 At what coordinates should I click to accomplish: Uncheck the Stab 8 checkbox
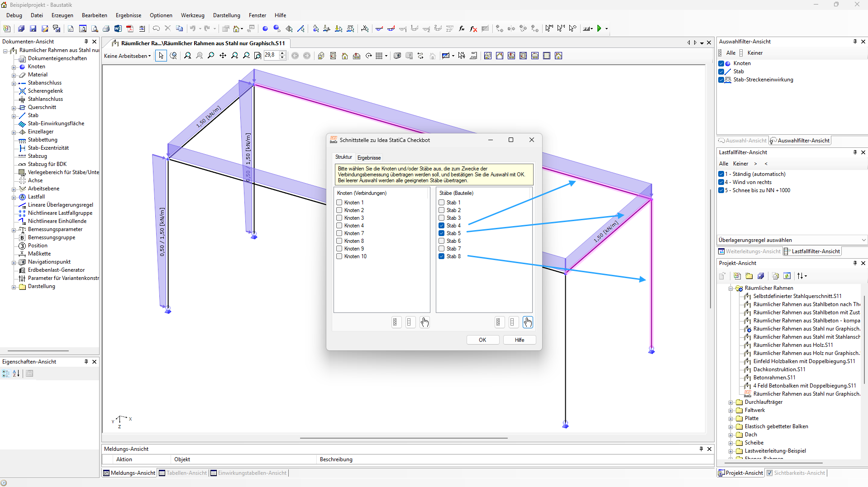coord(441,256)
